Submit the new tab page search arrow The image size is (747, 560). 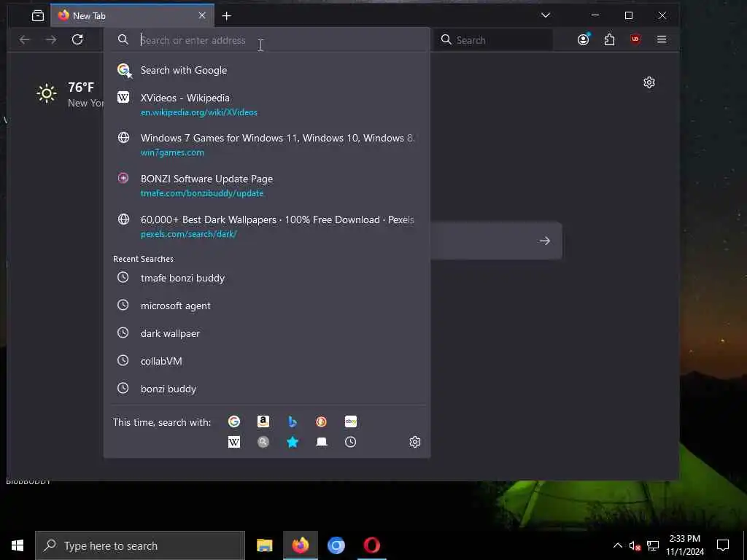pyautogui.click(x=544, y=241)
